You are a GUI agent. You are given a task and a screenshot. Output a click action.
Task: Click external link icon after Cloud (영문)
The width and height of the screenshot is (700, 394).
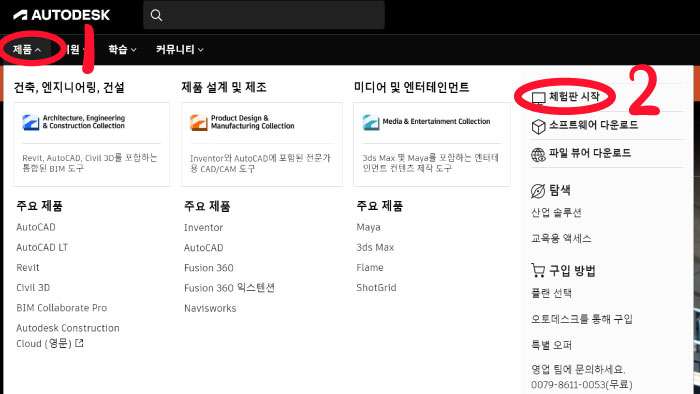79,343
